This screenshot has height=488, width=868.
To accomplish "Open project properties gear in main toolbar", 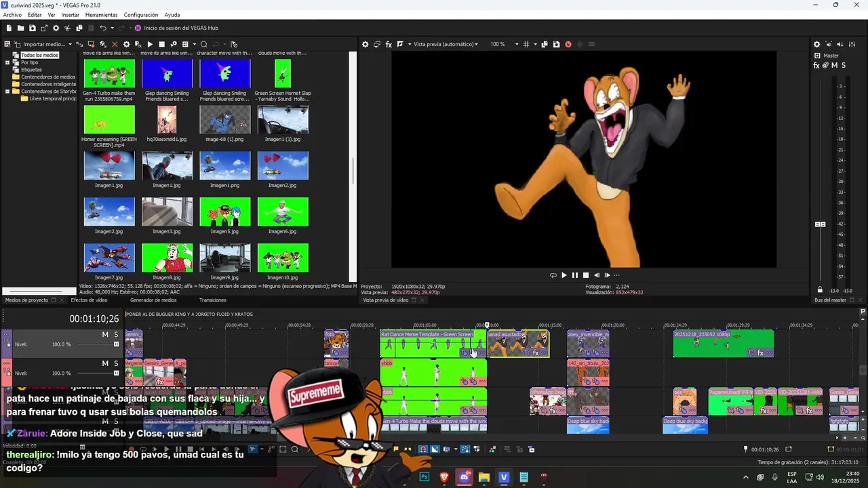I will (56, 28).
